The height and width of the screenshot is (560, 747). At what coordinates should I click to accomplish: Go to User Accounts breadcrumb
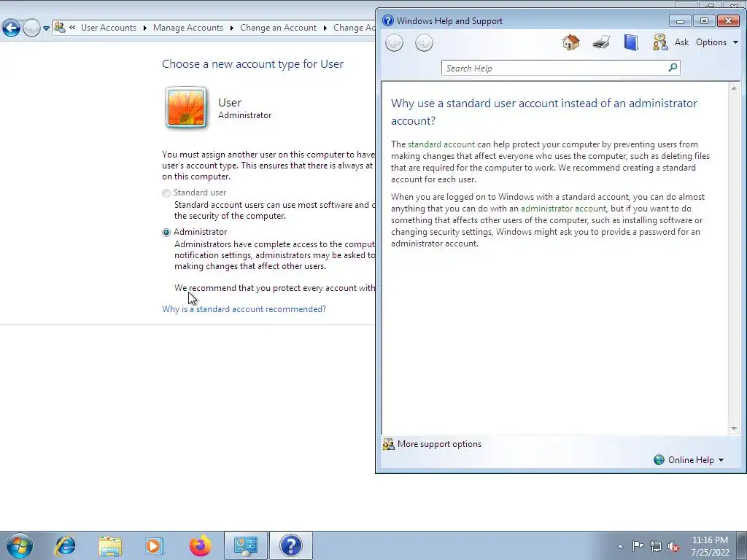109,28
